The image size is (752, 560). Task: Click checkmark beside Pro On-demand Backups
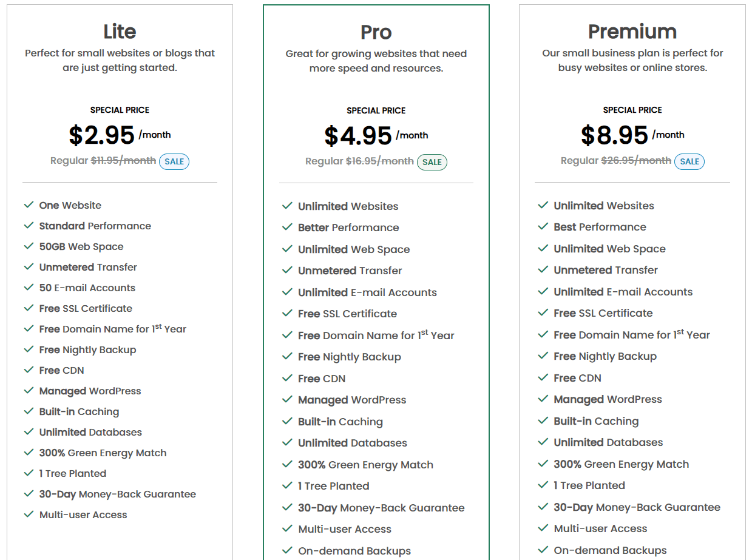[287, 551]
